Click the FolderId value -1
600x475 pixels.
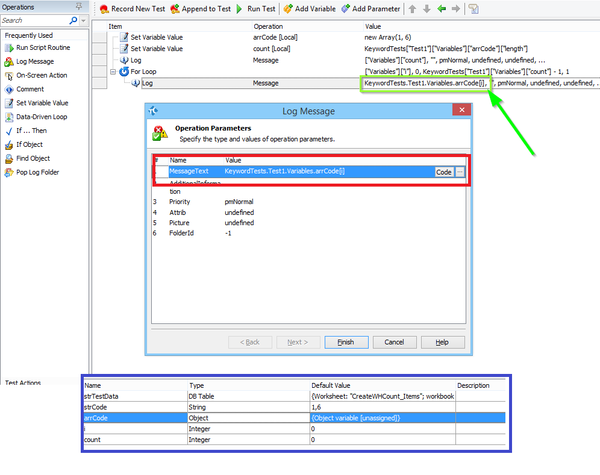228,233
